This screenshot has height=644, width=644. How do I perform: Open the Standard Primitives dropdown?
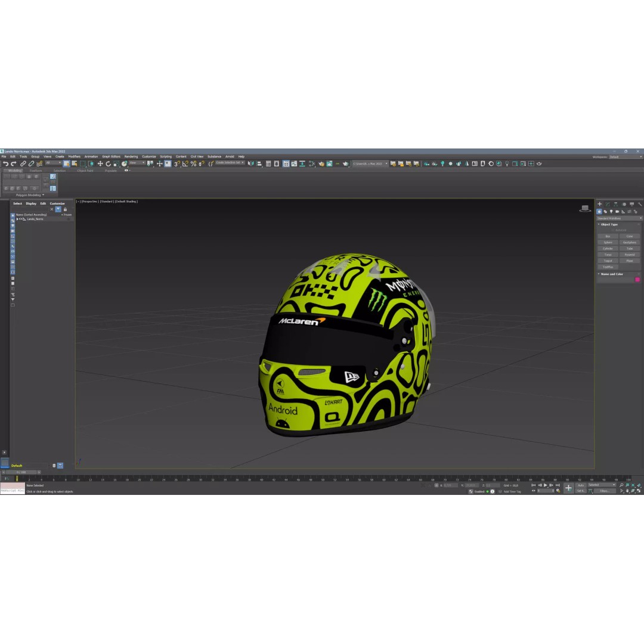[x=619, y=218]
